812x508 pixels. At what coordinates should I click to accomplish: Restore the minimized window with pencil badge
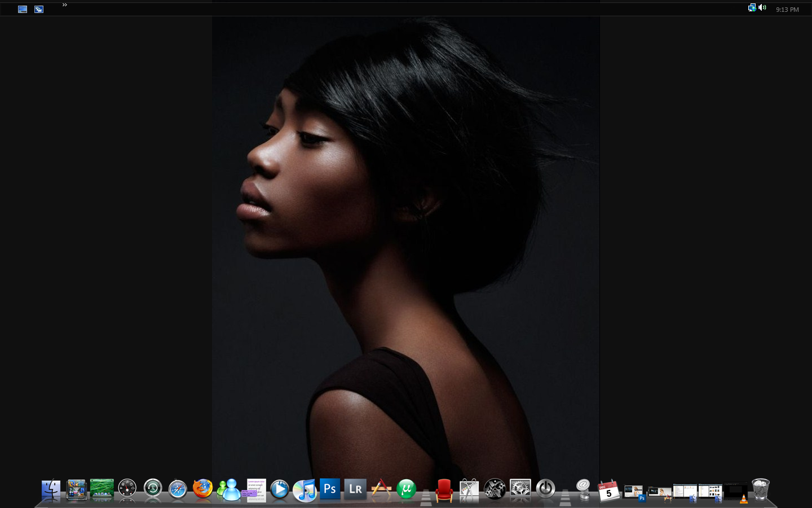tap(660, 494)
